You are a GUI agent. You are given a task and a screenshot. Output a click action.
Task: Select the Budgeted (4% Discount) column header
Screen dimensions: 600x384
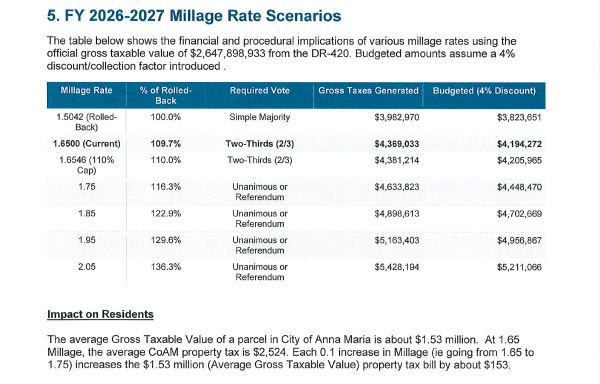point(484,91)
